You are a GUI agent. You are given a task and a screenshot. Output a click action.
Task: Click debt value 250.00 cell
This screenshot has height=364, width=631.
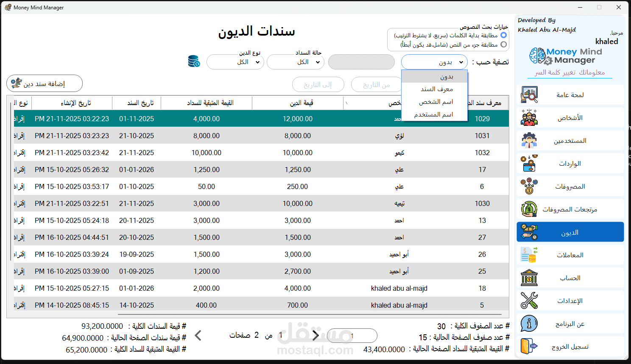[x=298, y=186]
